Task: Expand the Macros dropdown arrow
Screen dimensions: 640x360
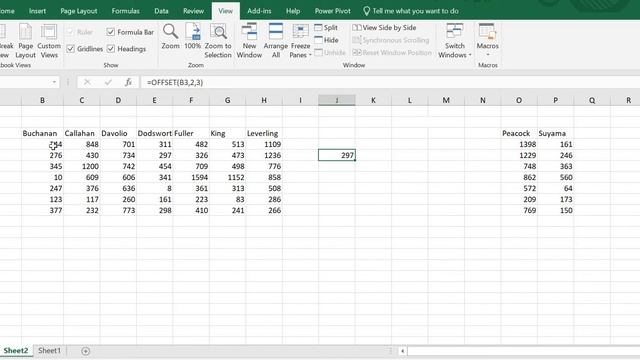Action: click(487, 54)
